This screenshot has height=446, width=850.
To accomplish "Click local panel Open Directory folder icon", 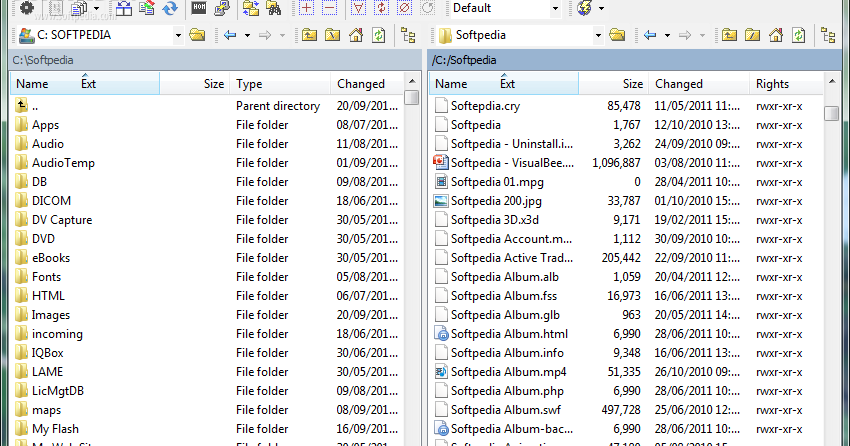I will (197, 35).
